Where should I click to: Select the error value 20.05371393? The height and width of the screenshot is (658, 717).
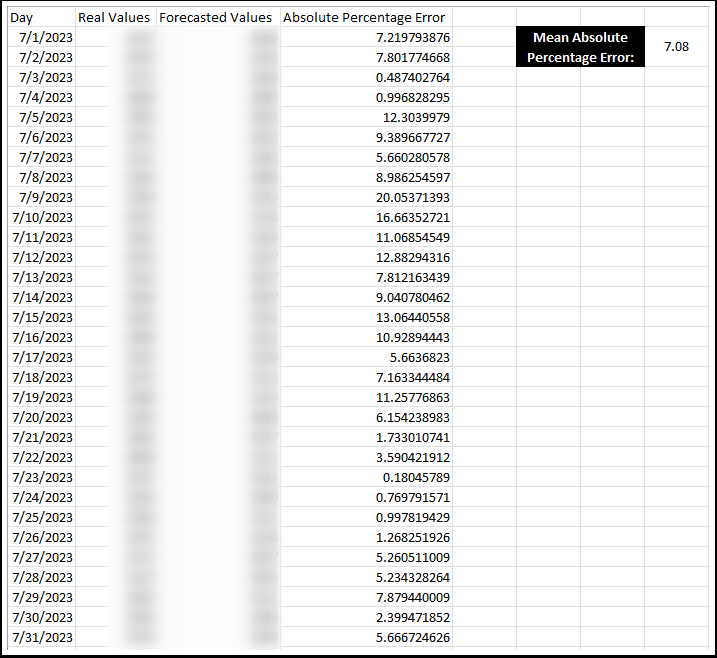pos(366,198)
